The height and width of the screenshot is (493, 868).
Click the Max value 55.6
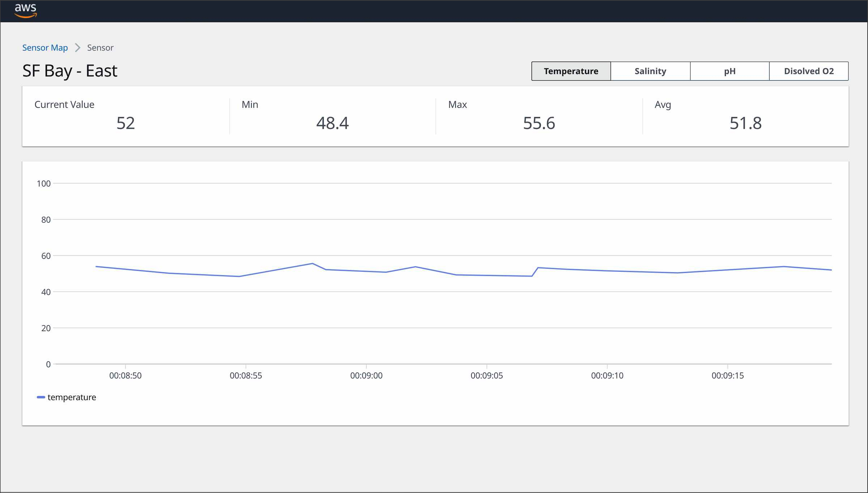(x=539, y=123)
